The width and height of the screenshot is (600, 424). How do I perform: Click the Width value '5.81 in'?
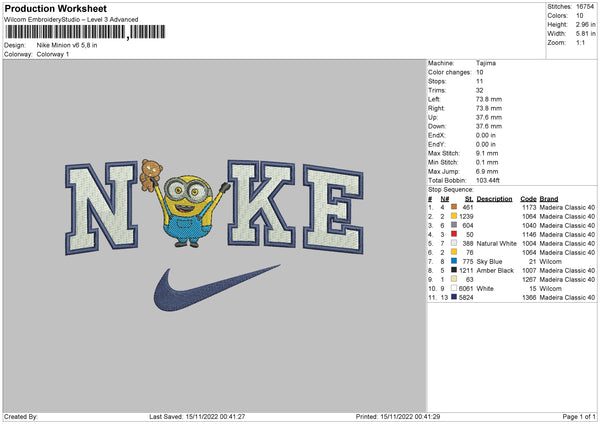click(x=585, y=34)
